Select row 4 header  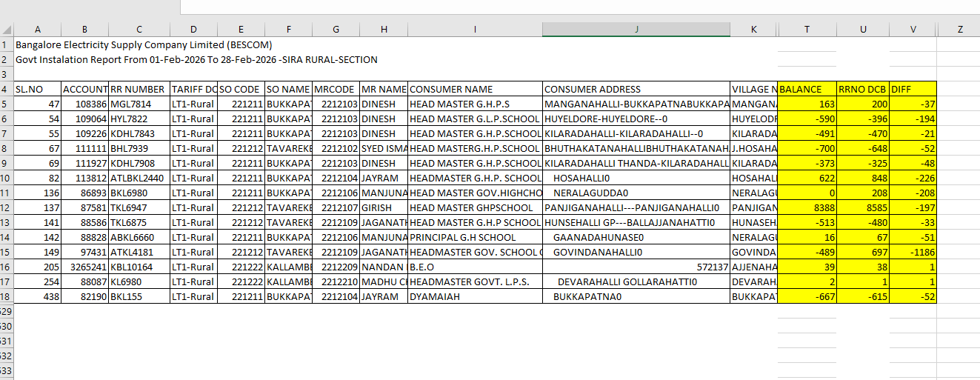(7, 89)
